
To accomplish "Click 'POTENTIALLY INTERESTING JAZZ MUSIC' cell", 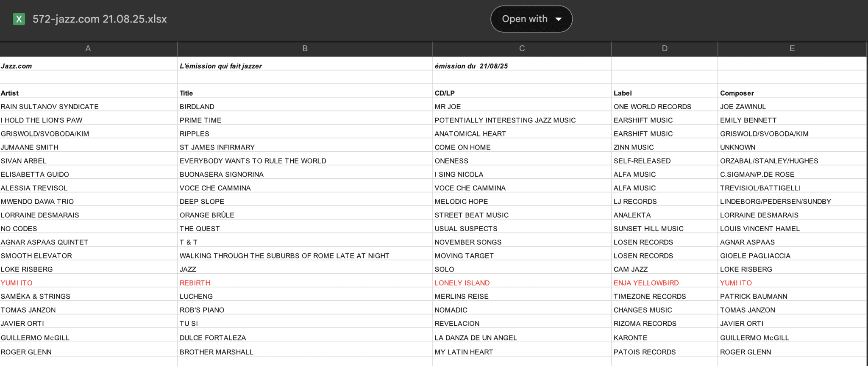I will point(522,118).
